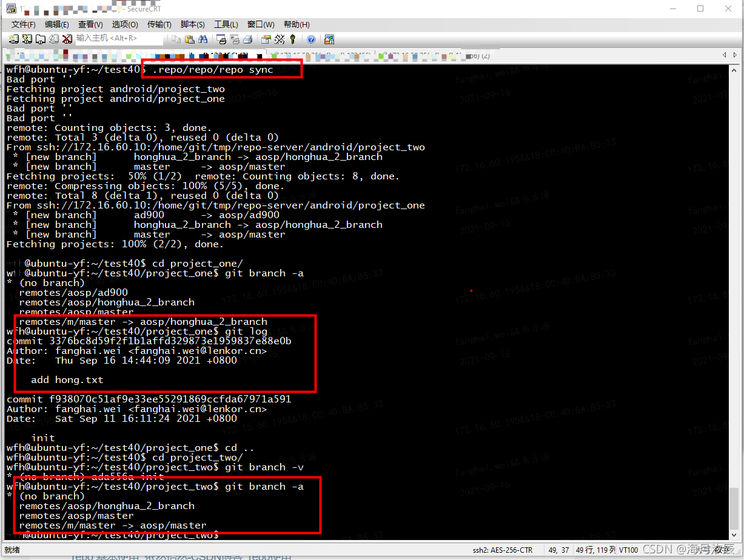Viewport: 744px width, 560px height.
Task: Click 'remotes/m/master -> aosp/master' line
Action: click(x=112, y=525)
